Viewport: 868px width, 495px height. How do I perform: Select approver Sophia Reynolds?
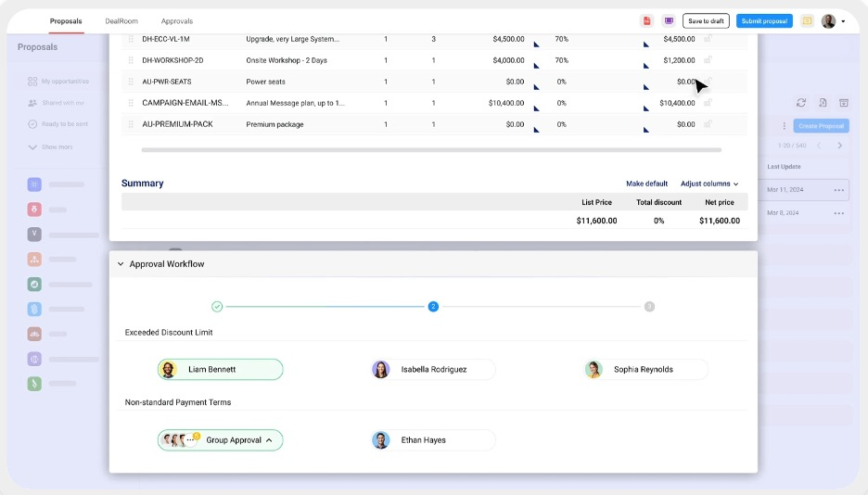(x=646, y=370)
